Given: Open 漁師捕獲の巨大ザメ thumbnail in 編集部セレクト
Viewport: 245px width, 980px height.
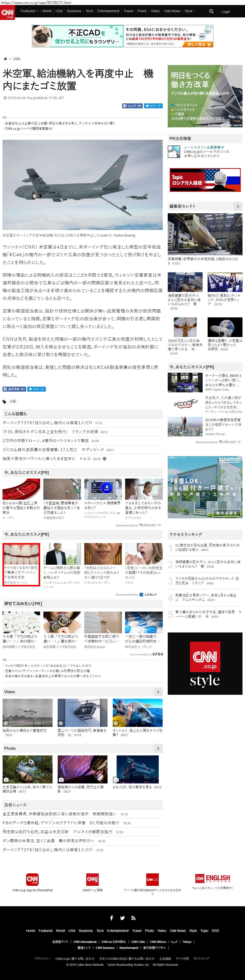Looking at the screenshot, I should pyautogui.click(x=185, y=282).
